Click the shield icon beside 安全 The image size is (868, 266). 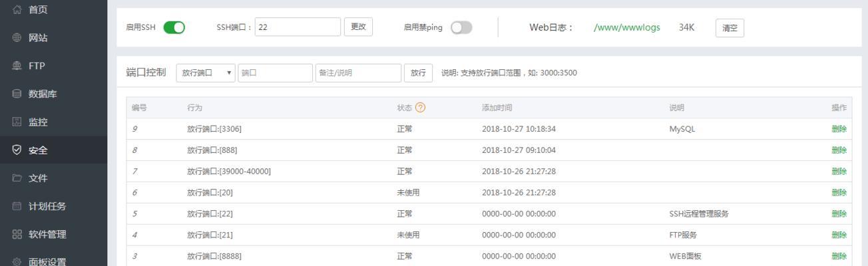(17, 150)
